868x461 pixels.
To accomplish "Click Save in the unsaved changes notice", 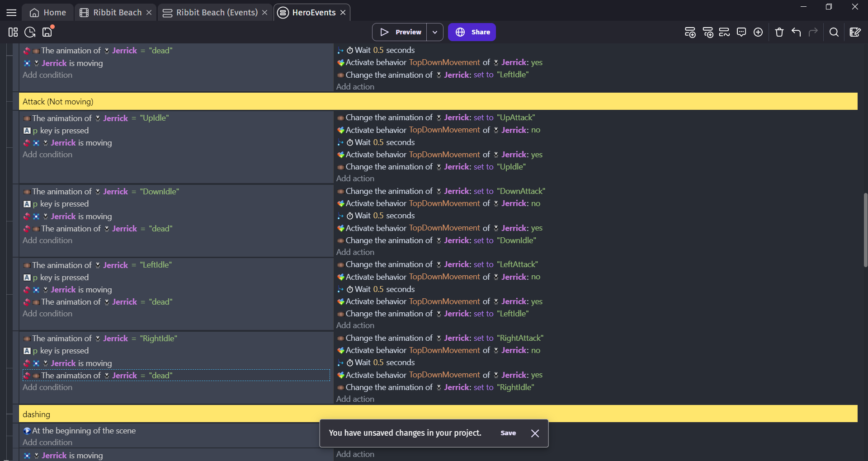I will pos(508,433).
